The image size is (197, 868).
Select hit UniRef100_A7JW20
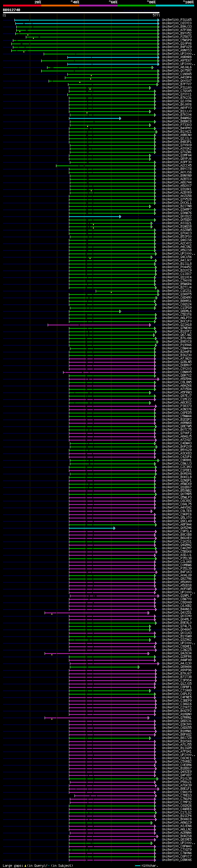pos(177,359)
